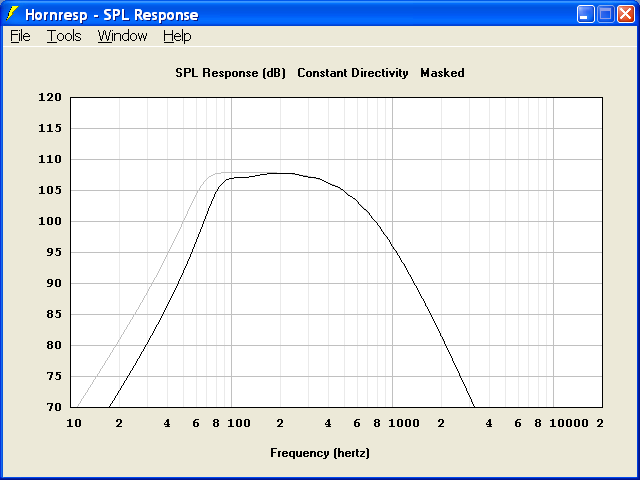Open the Help menu
The height and width of the screenshot is (480, 640).
(177, 36)
